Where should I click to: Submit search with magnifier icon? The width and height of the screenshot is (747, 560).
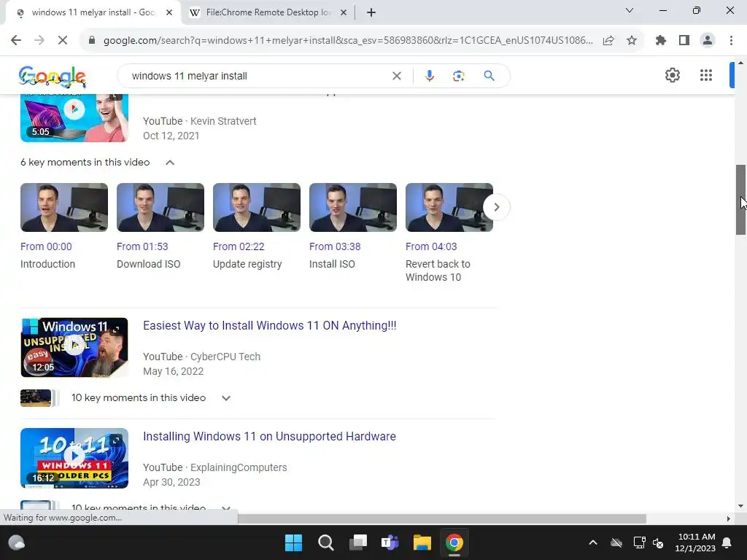pos(489,76)
